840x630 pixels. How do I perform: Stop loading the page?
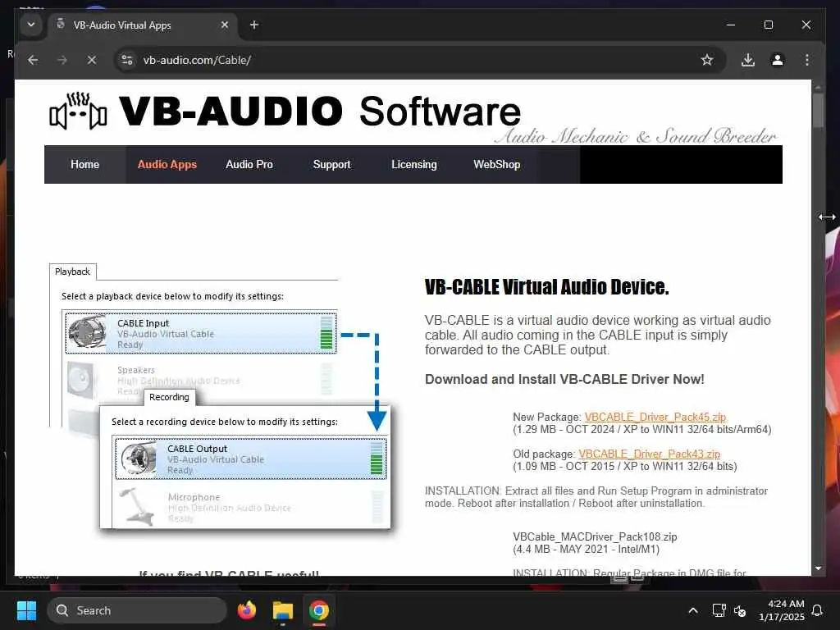92,60
